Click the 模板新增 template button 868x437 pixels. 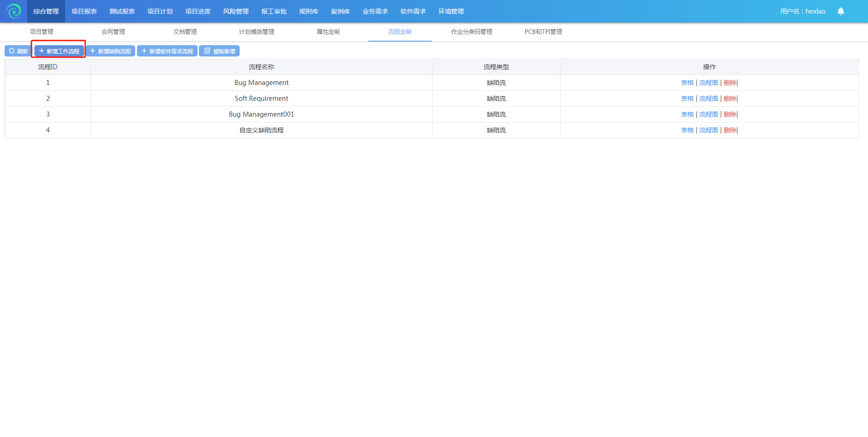pyautogui.click(x=219, y=51)
